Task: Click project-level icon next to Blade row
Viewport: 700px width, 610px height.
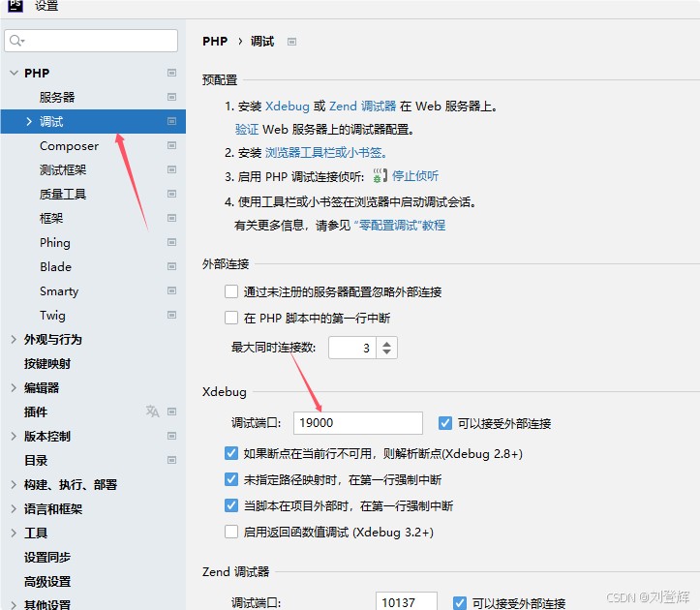Action: pos(171,266)
